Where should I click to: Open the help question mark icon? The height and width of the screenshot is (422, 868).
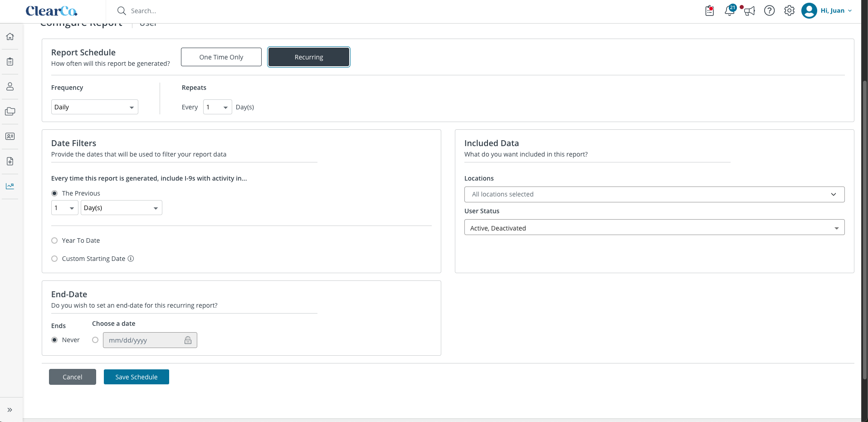point(770,10)
